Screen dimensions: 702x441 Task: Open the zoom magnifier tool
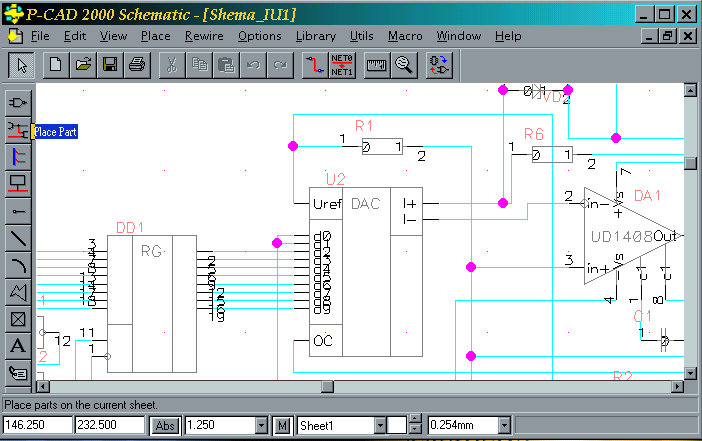pyautogui.click(x=404, y=65)
